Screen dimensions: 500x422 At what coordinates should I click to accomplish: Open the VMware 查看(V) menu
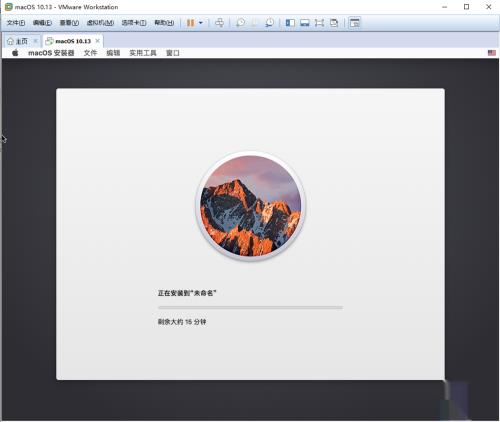pos(69,23)
